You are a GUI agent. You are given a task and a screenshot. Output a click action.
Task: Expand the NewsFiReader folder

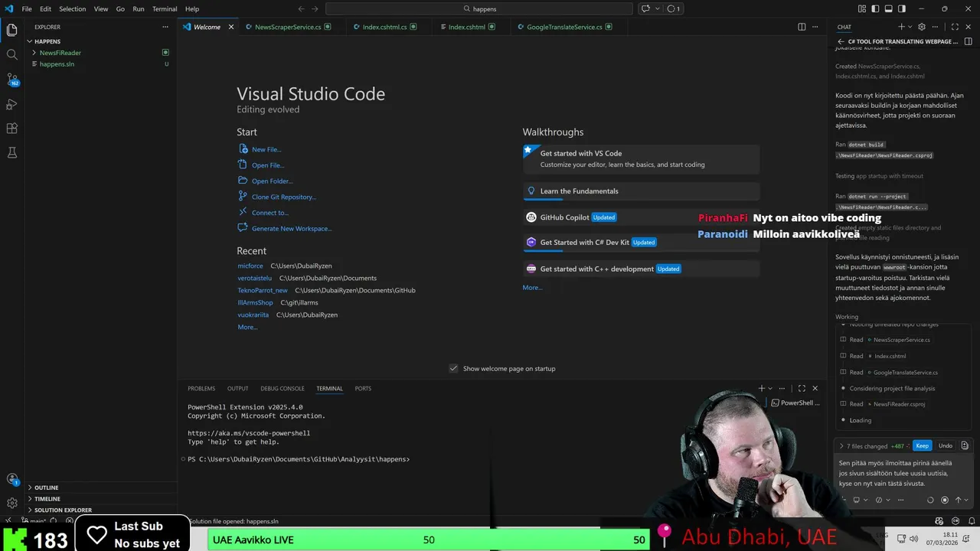[60, 53]
